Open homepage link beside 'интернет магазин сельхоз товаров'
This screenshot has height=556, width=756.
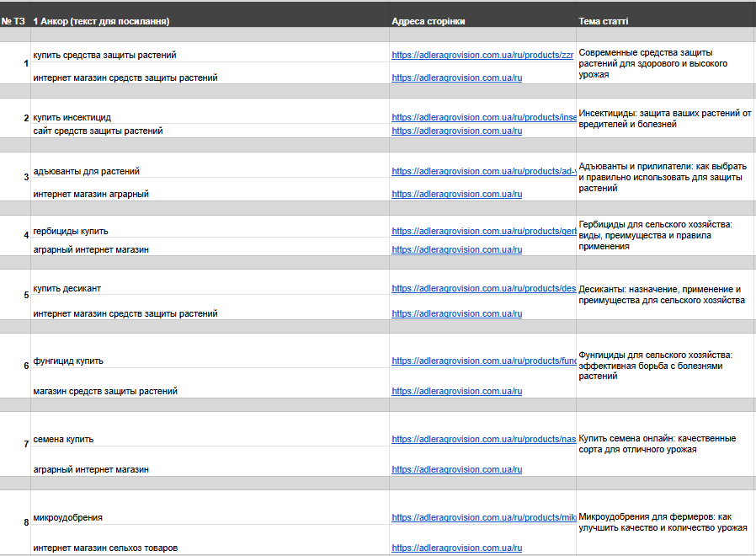[x=457, y=548]
